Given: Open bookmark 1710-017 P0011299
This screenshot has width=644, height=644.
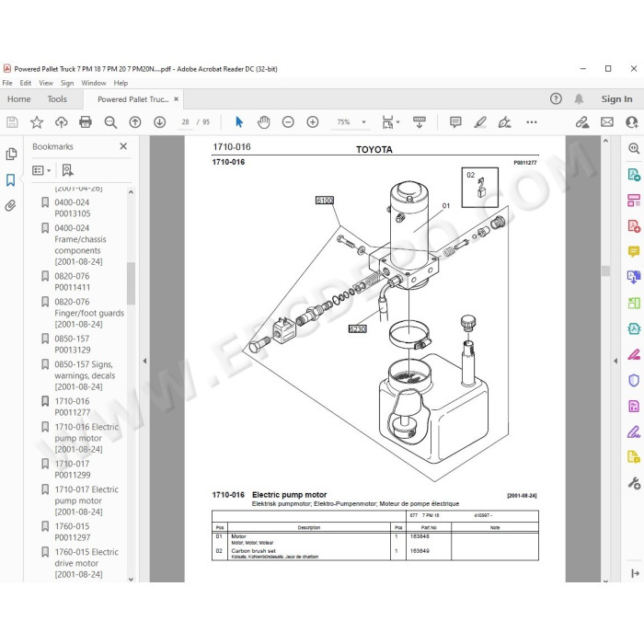Looking at the screenshot, I should click(73, 469).
